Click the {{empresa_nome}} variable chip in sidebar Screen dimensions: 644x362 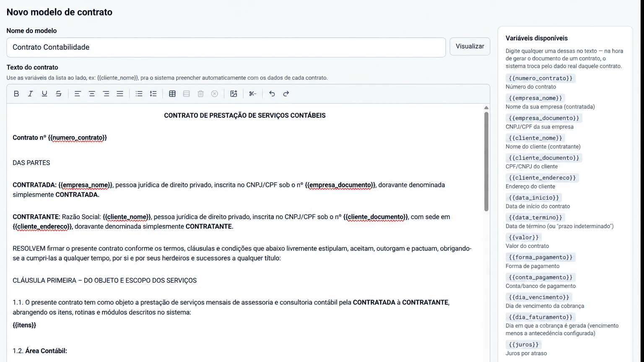tap(535, 98)
